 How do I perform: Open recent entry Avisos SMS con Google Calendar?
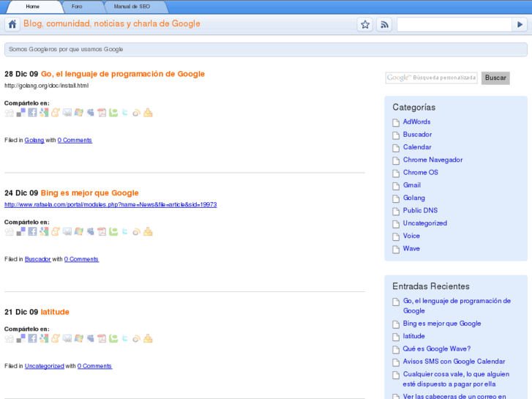pyautogui.click(x=454, y=362)
